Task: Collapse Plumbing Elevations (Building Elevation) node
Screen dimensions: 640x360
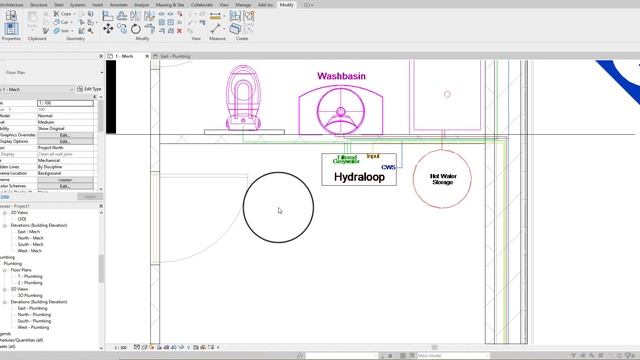Action: (x=5, y=302)
